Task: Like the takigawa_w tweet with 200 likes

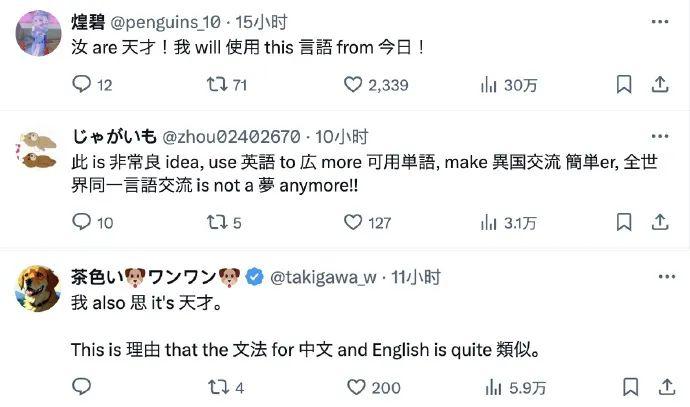Action: (356, 387)
